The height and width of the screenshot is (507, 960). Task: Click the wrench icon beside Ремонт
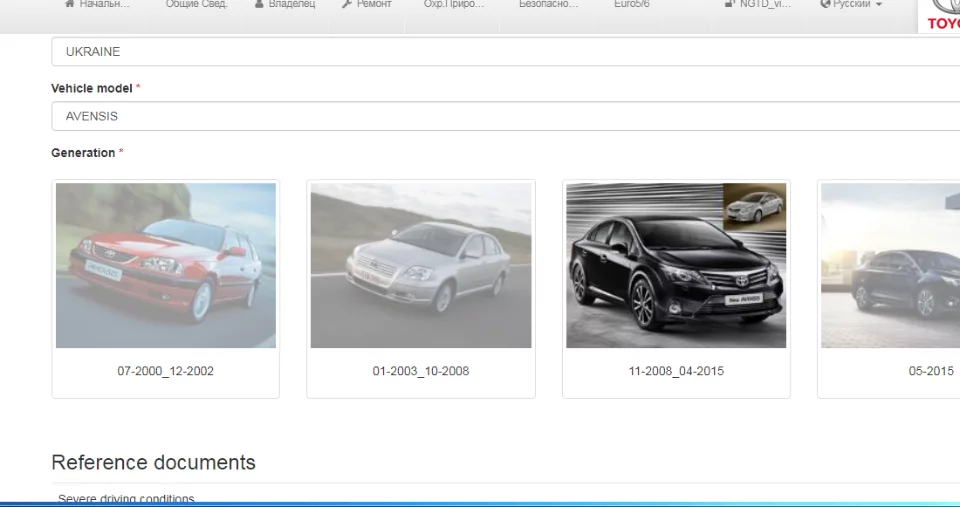pyautogui.click(x=347, y=4)
